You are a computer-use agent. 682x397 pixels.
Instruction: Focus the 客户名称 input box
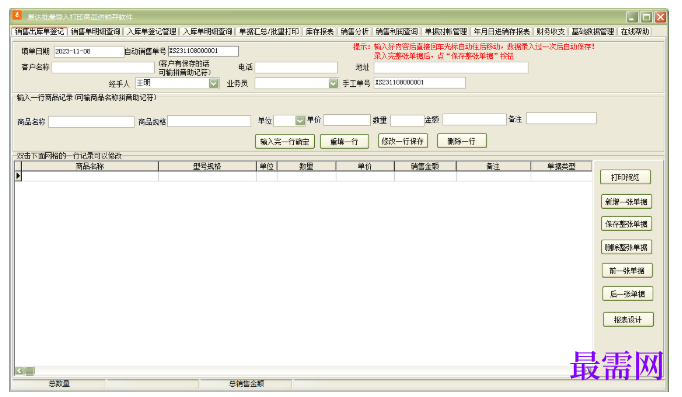click(x=103, y=67)
